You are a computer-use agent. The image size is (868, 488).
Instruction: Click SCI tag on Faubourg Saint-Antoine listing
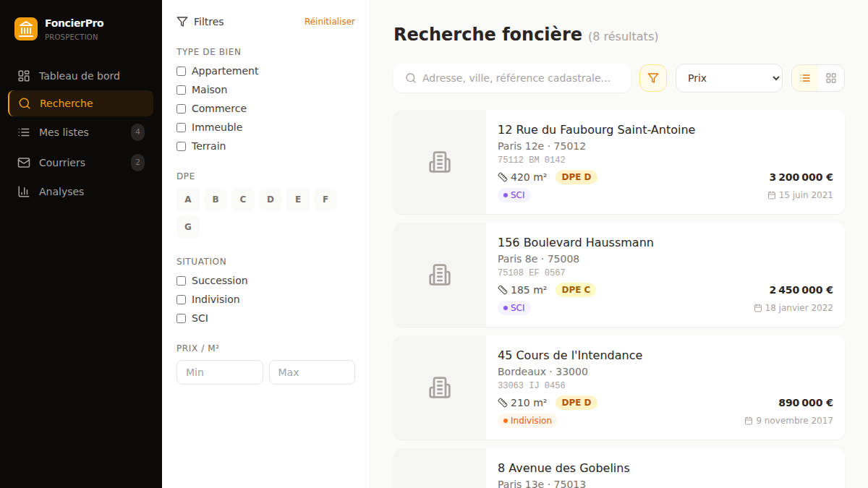coord(514,195)
